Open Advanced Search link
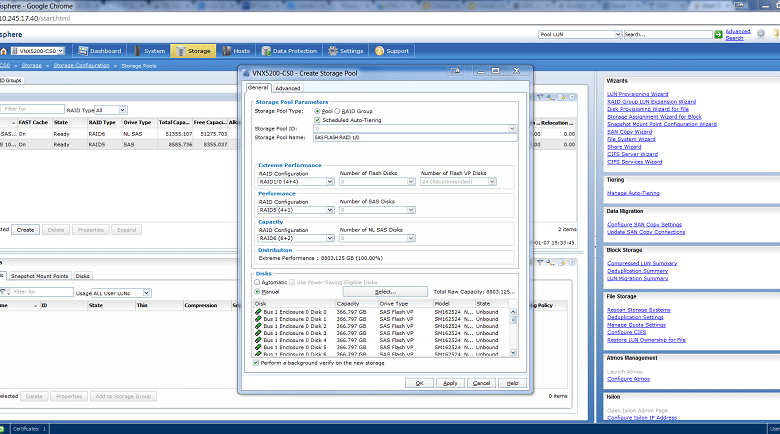The width and height of the screenshot is (780, 434). [737, 34]
